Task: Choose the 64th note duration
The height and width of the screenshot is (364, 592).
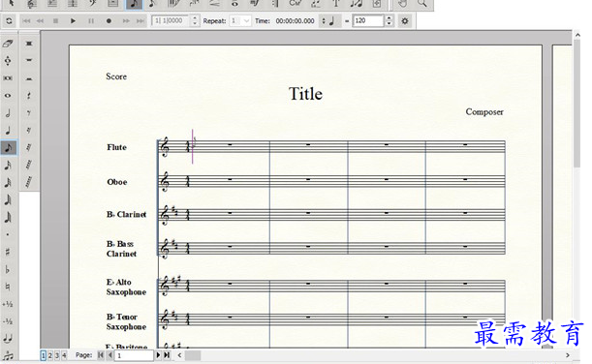Action: (8, 199)
